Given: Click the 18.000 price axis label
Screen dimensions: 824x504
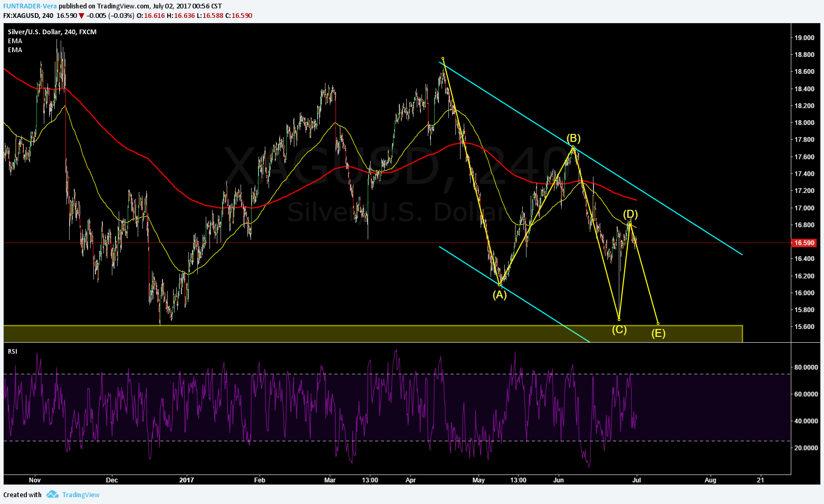Looking at the screenshot, I should pyautogui.click(x=804, y=122).
